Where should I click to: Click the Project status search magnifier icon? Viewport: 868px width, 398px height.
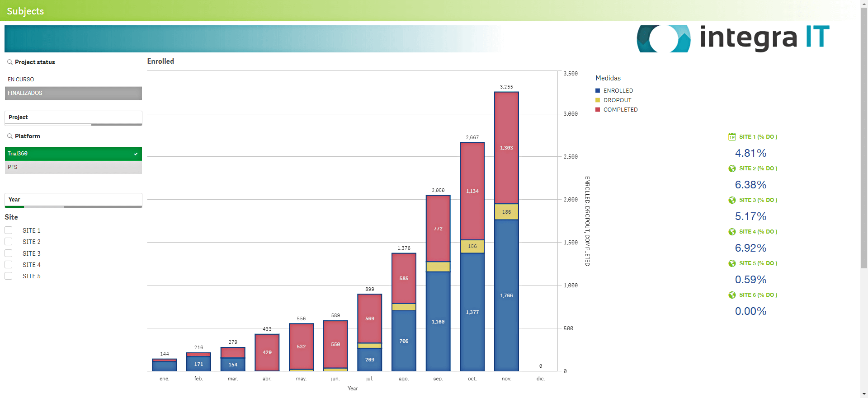[x=9, y=62]
